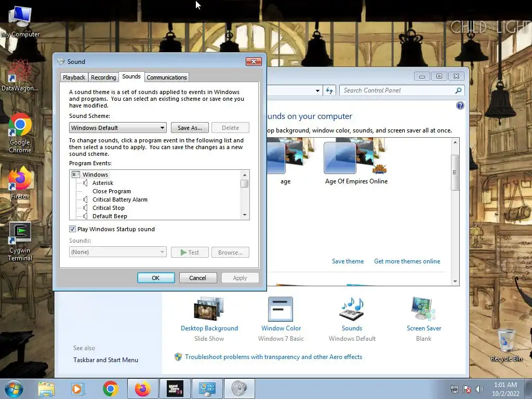The image size is (532, 399).
Task: Switch to Sound dialog taskbar button
Action: [240, 389]
